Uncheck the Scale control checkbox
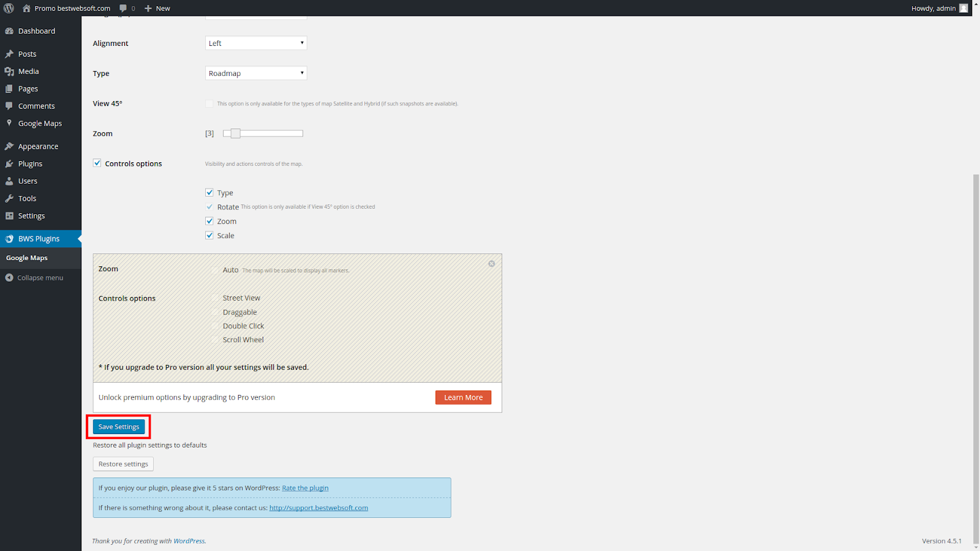This screenshot has width=980, height=551. click(209, 235)
